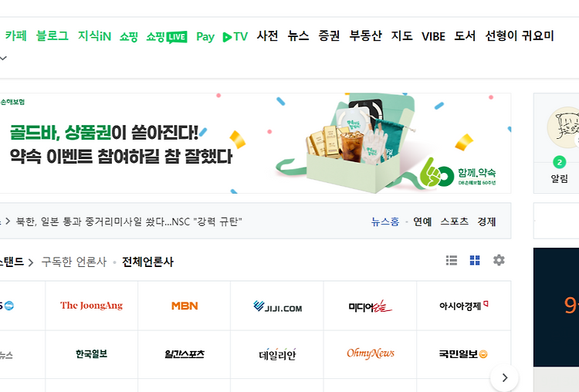The height and width of the screenshot is (392, 579).
Task: Select the 구독한 언론사 tab
Action: click(74, 262)
